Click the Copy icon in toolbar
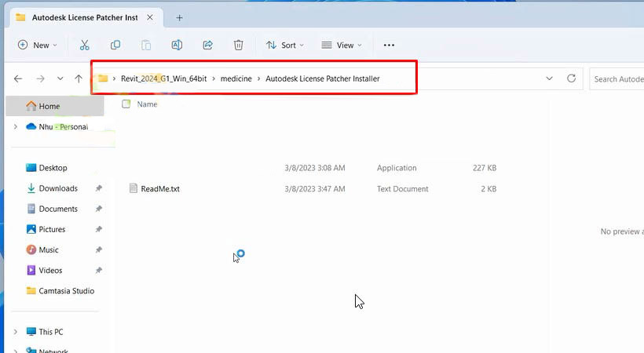 115,45
